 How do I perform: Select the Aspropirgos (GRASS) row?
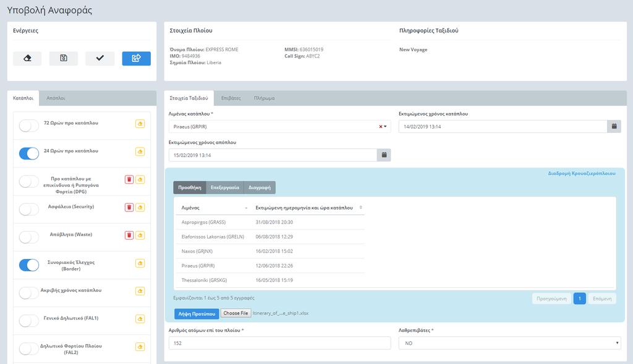click(x=270, y=222)
